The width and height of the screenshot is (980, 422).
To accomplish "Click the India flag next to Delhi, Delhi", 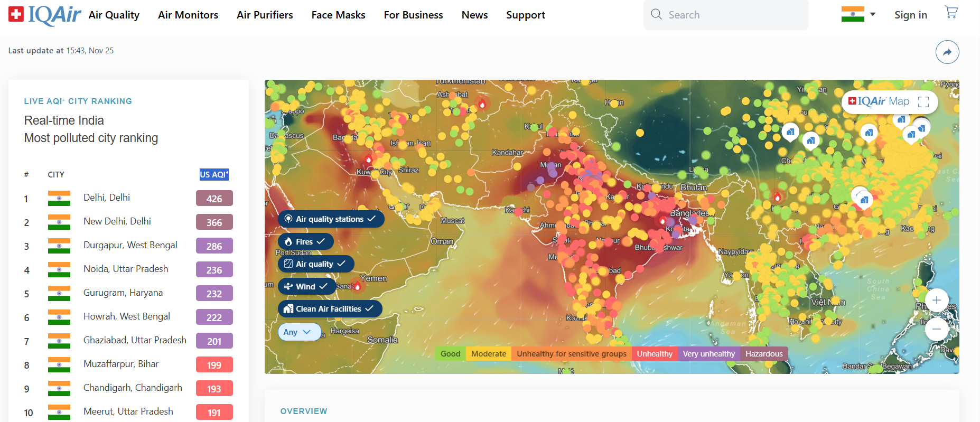I will pyautogui.click(x=59, y=198).
